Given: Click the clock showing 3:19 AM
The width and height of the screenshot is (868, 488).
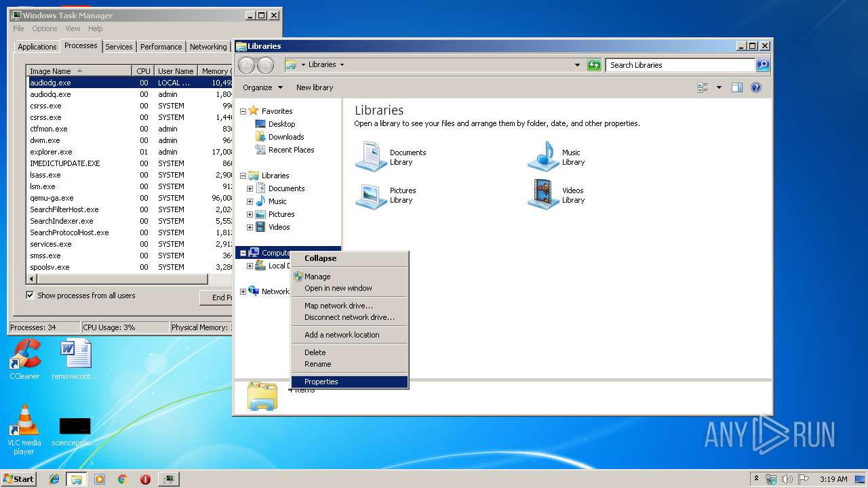Looking at the screenshot, I should [833, 479].
